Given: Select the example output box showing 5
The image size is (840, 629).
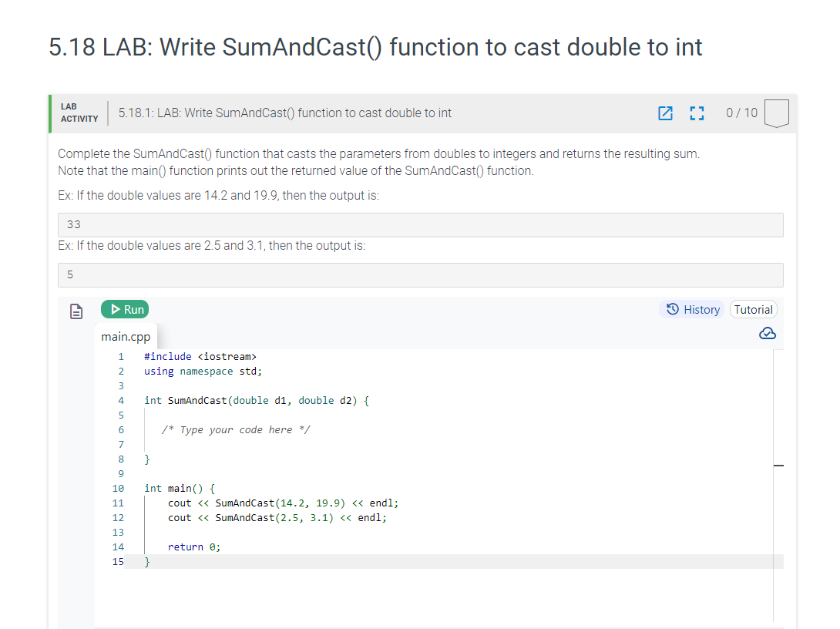Looking at the screenshot, I should click(x=421, y=274).
